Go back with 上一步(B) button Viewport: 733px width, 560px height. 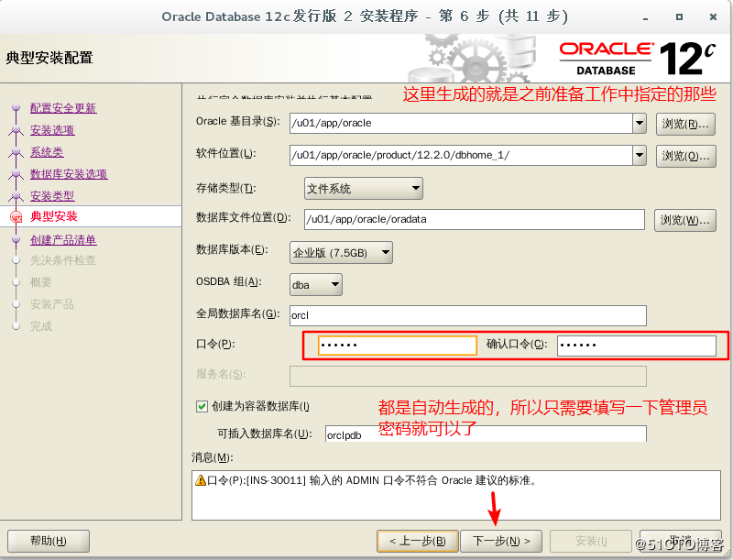pyautogui.click(x=418, y=542)
